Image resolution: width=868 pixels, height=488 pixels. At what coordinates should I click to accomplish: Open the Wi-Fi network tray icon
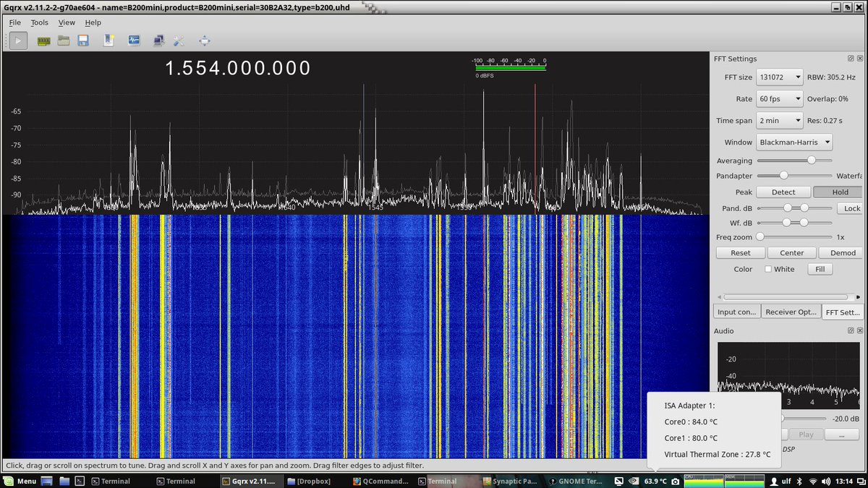pos(813,481)
